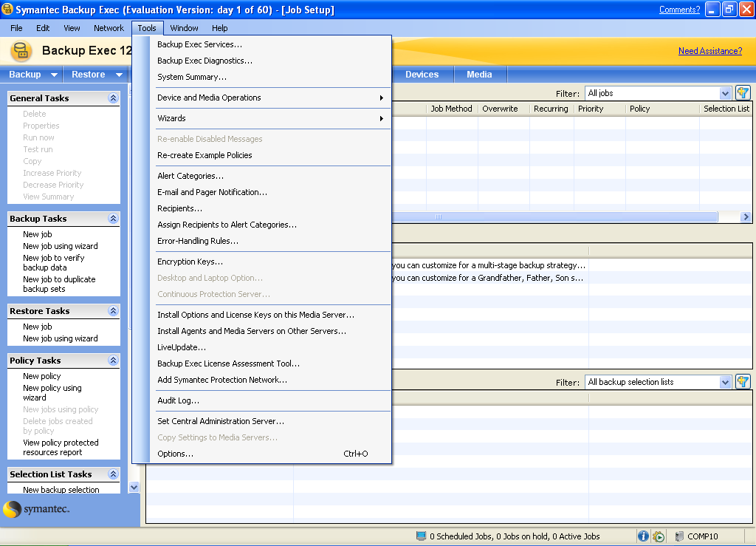Open the View menu

coord(72,28)
